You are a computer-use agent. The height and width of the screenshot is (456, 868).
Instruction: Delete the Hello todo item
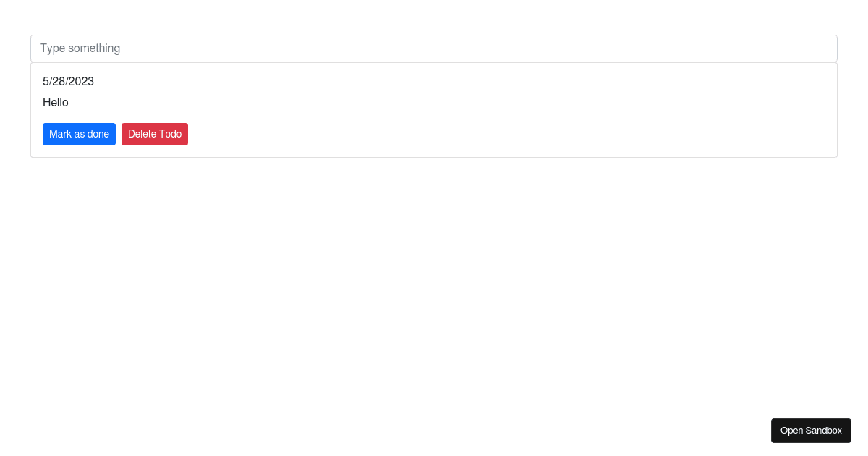coord(155,134)
